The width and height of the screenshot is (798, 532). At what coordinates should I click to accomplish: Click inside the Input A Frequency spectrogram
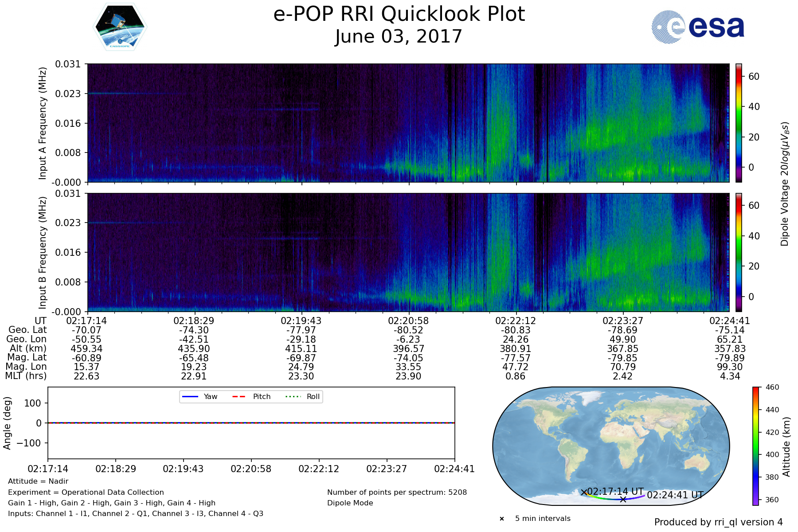coord(408,123)
